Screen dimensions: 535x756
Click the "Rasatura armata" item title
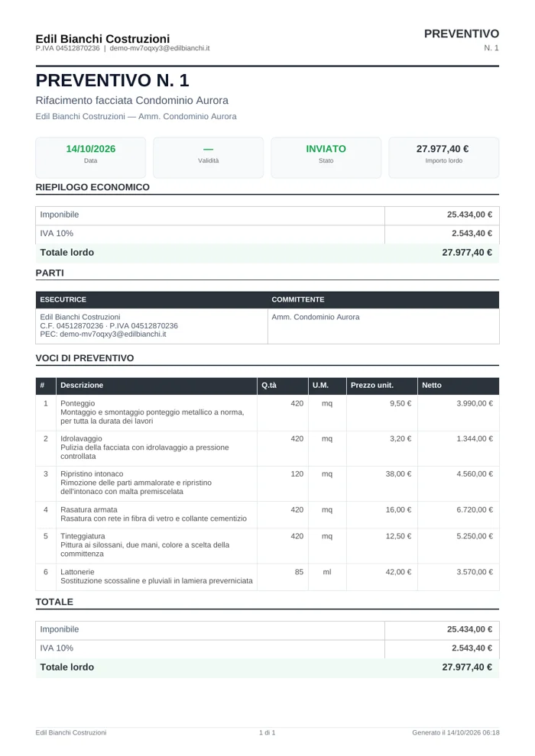pos(89,509)
